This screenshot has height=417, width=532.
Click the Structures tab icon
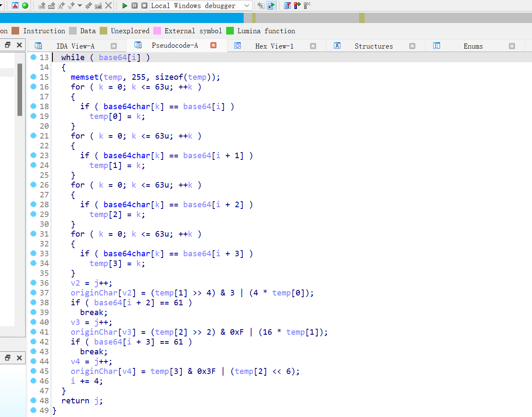click(x=337, y=46)
